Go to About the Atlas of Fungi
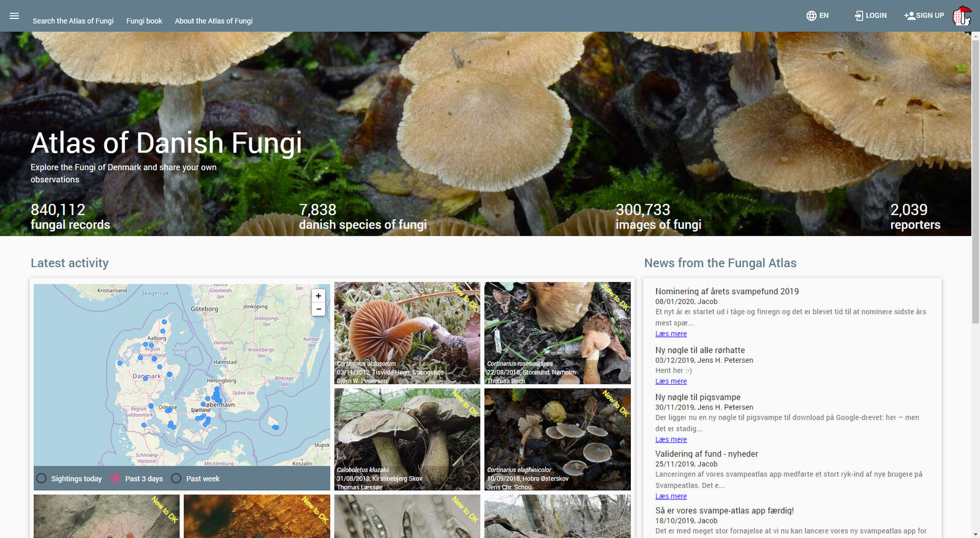 pos(214,21)
